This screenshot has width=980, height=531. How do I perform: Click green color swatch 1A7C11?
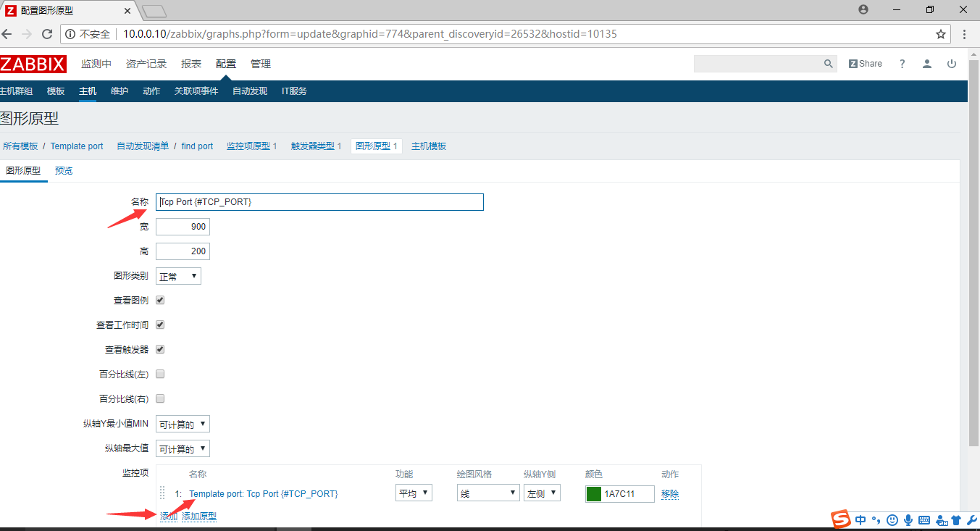tap(594, 494)
